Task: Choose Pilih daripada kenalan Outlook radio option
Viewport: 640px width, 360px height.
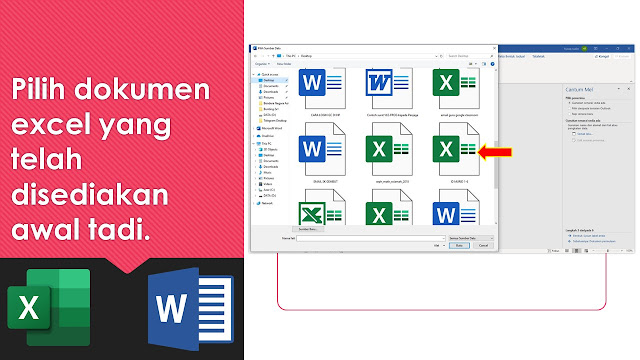Action: [x=590, y=109]
